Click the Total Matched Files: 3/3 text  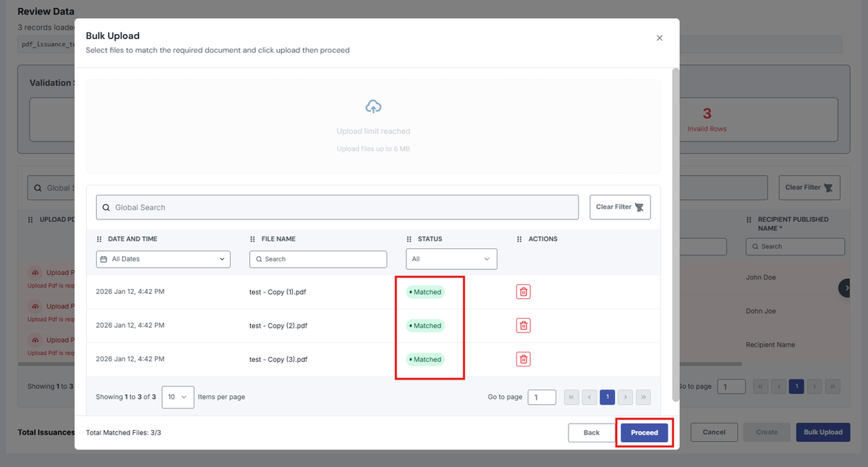[x=124, y=432]
